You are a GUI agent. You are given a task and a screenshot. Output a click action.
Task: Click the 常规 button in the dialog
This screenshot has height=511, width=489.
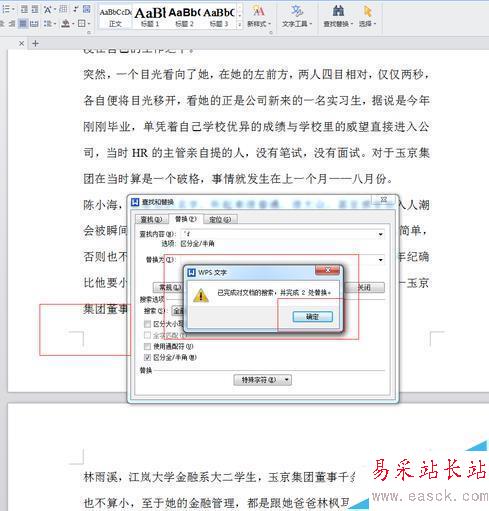pos(169,287)
